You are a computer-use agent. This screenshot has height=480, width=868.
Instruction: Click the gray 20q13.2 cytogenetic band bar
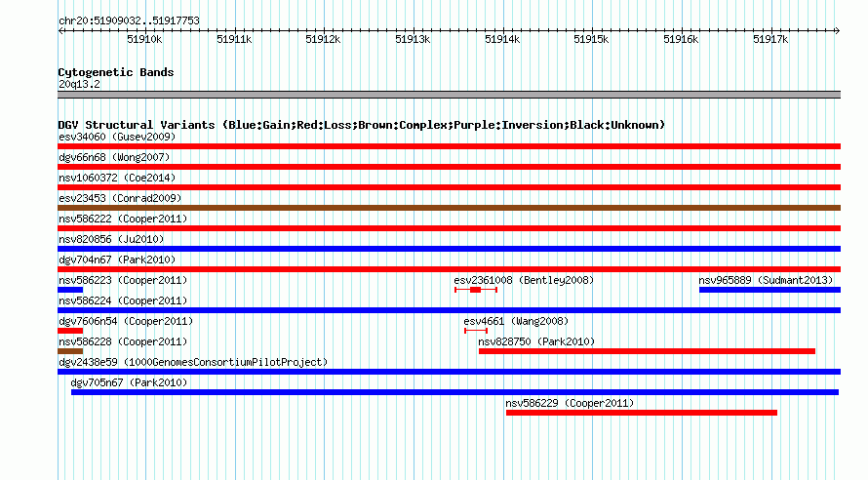click(449, 95)
